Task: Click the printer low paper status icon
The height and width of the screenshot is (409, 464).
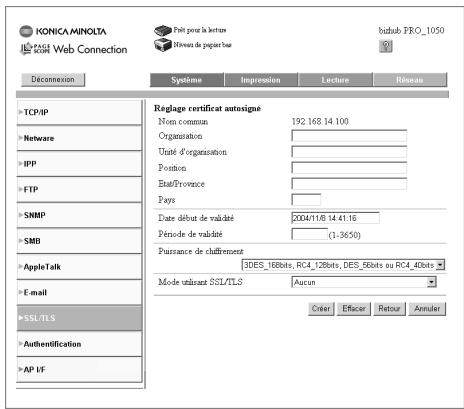Action: click(163, 44)
